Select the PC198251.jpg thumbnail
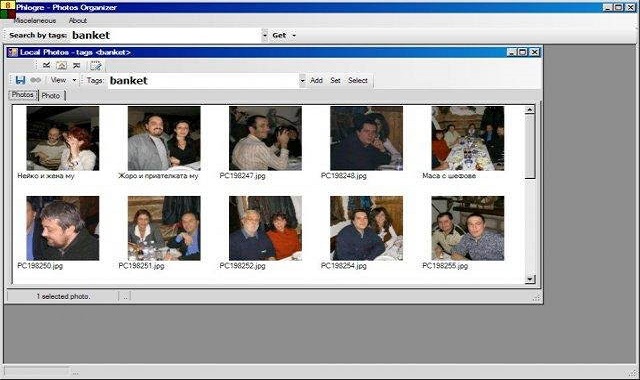This screenshot has height=380, width=640. pyautogui.click(x=164, y=228)
